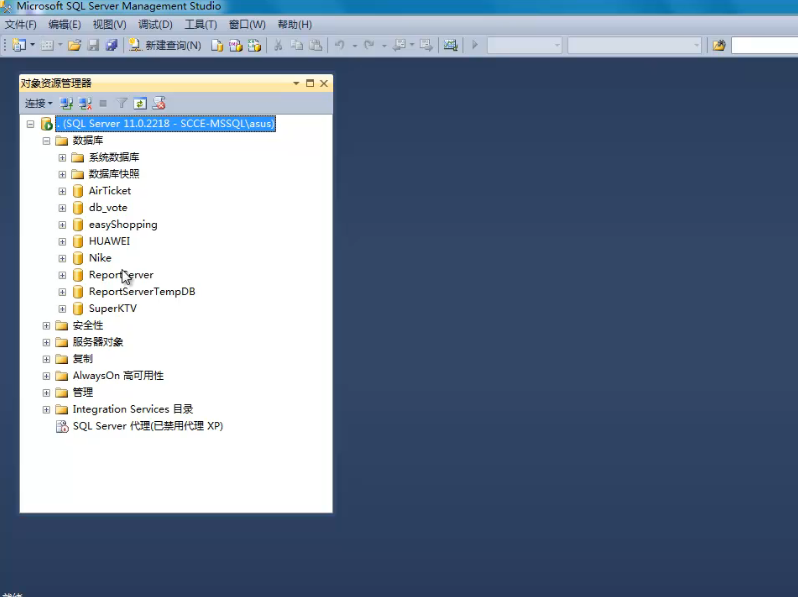798x597 pixels.
Task: Click the HUAWEI database cylinder icon
Action: [x=78, y=241]
